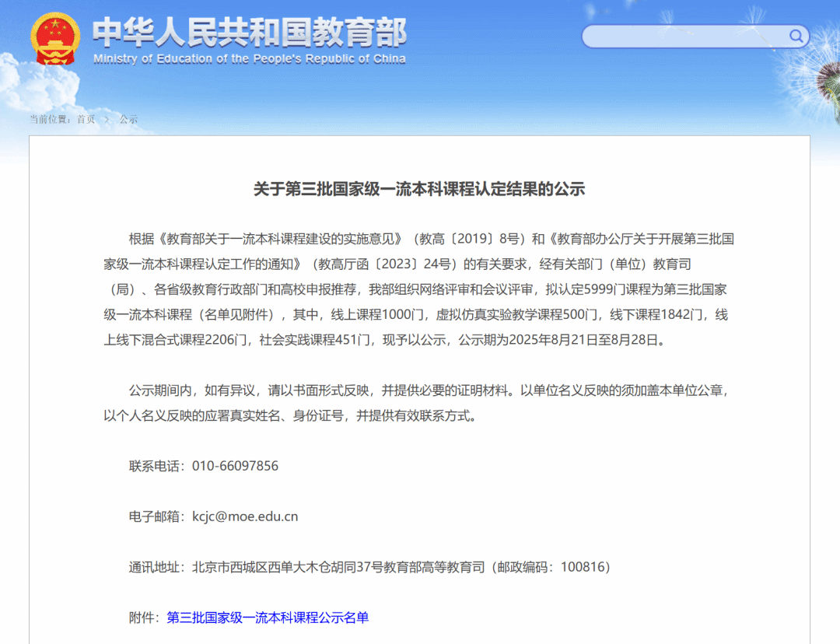Click the email address kcjc@moe.edu.cn
The image size is (840, 644).
(x=245, y=516)
